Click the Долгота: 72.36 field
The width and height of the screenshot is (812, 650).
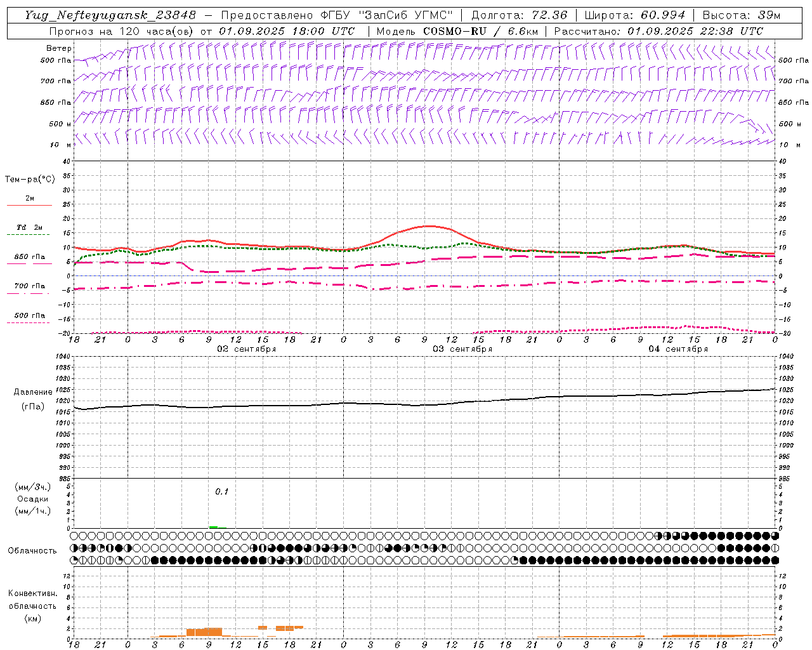coord(519,15)
